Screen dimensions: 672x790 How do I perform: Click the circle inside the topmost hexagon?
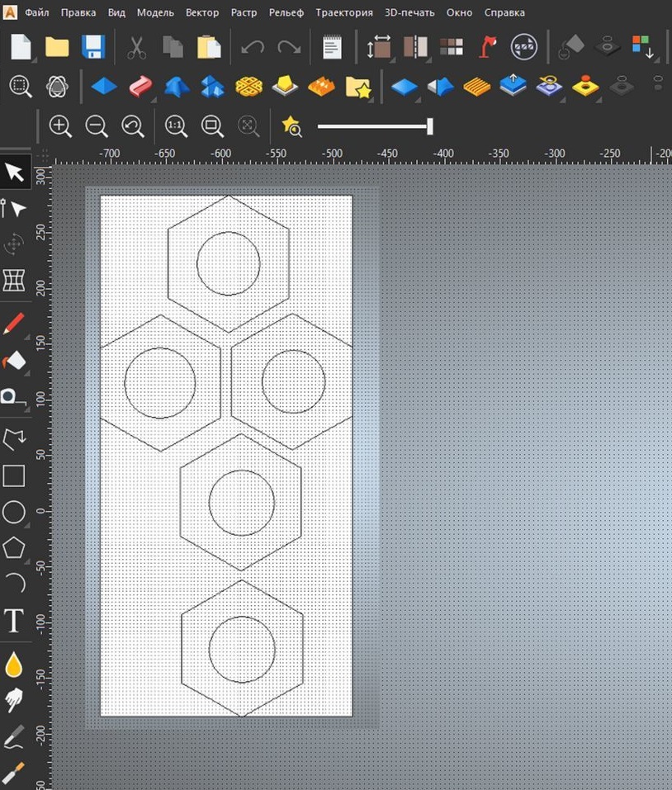click(x=228, y=233)
